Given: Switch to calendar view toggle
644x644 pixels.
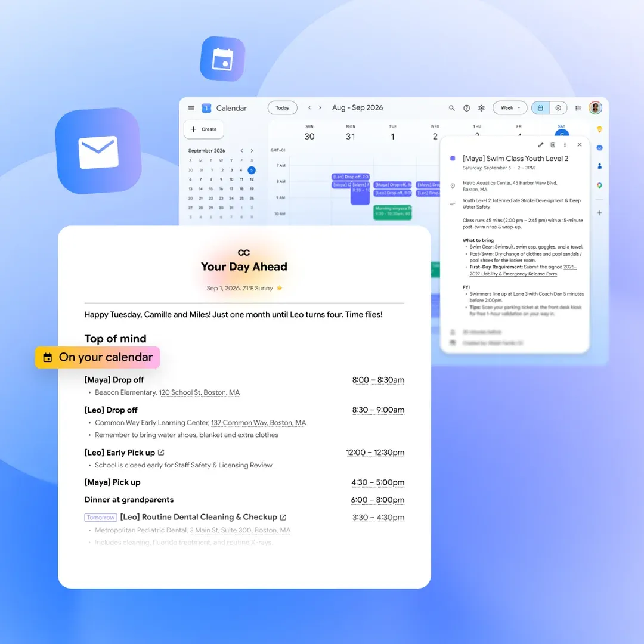Looking at the screenshot, I should pyautogui.click(x=540, y=107).
